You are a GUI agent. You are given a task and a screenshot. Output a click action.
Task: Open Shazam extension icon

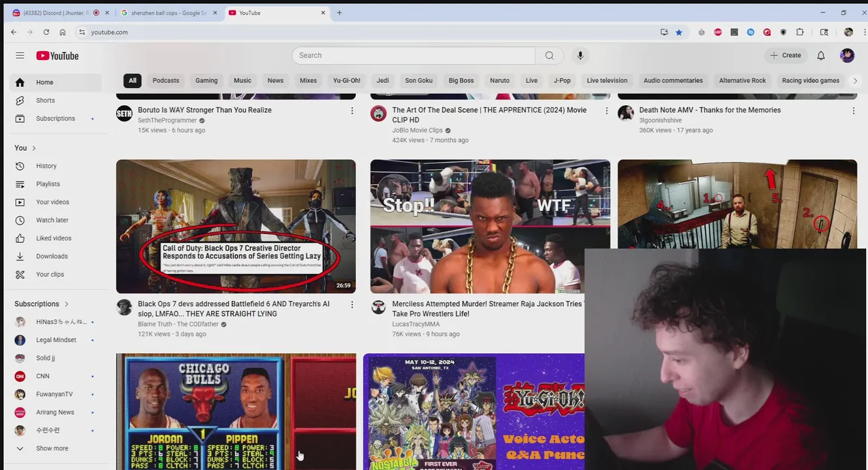[750, 32]
